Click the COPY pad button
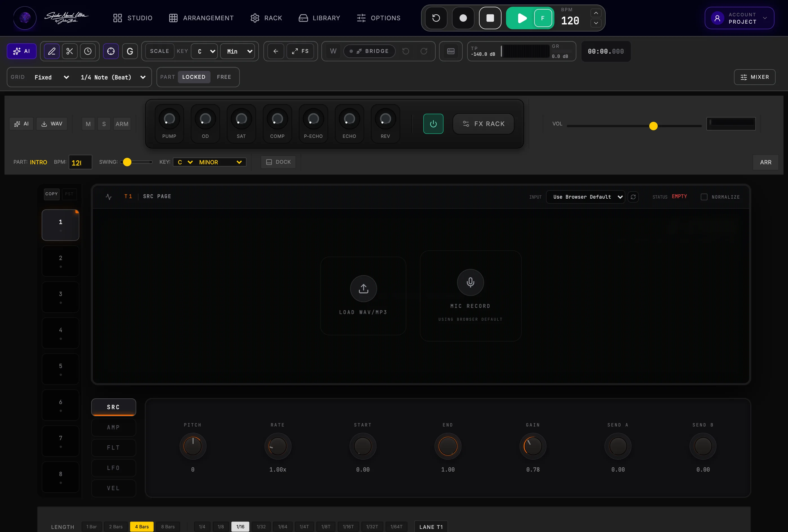This screenshot has width=788, height=532. point(52,194)
